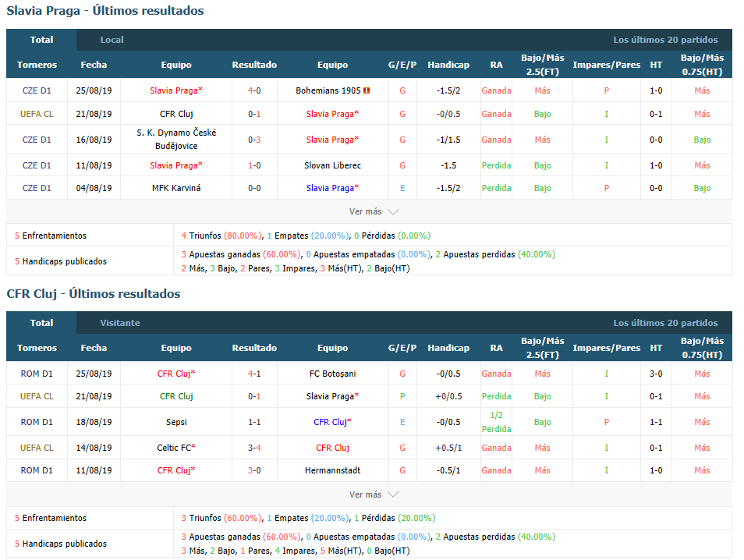Expand Ver más under CFR Cluj results

[374, 494]
